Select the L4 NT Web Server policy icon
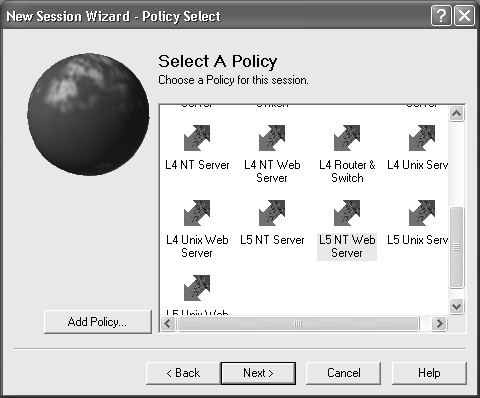The height and width of the screenshot is (398, 480). (x=272, y=138)
